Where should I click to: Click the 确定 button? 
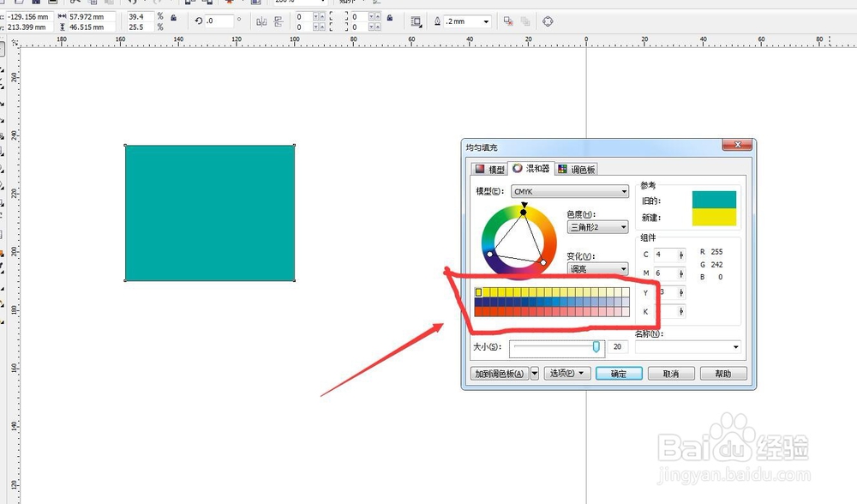619,374
